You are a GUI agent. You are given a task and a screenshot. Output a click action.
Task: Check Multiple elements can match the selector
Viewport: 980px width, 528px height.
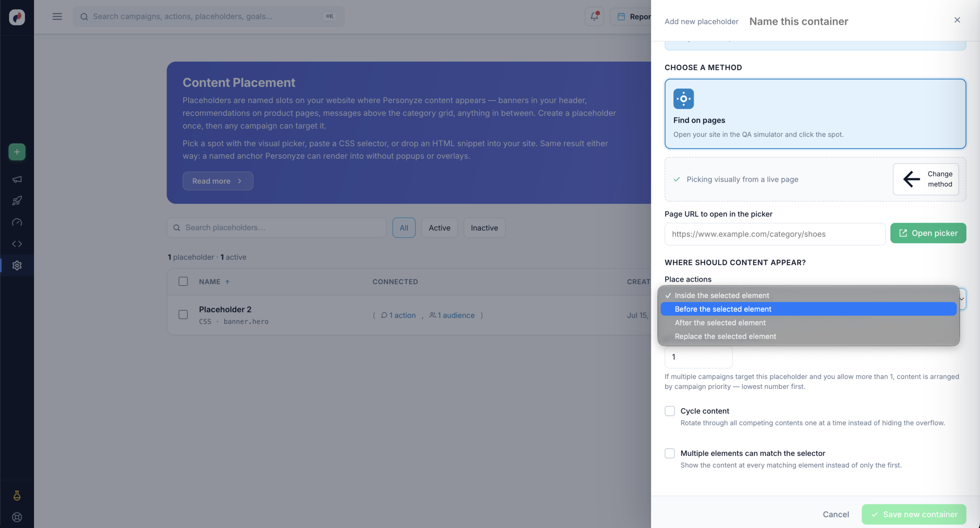coord(670,453)
